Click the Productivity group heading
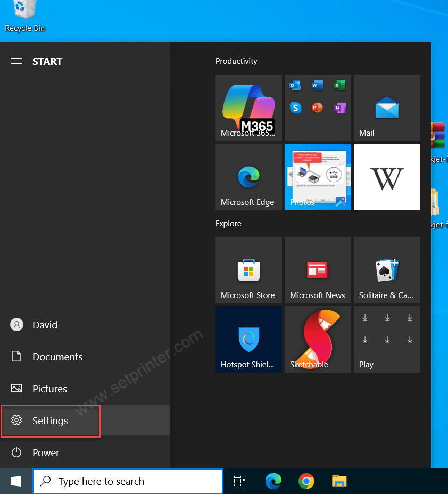448x494 pixels. click(236, 61)
